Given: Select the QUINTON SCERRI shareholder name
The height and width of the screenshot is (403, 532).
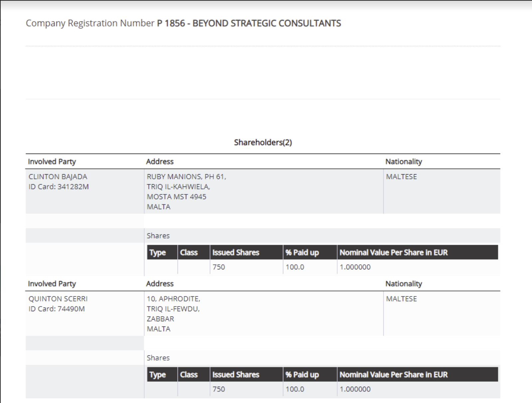Looking at the screenshot, I should tap(58, 299).
